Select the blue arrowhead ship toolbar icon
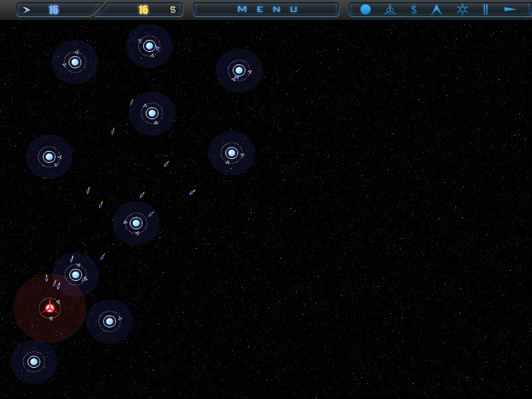This screenshot has width=532, height=399. click(x=437, y=9)
